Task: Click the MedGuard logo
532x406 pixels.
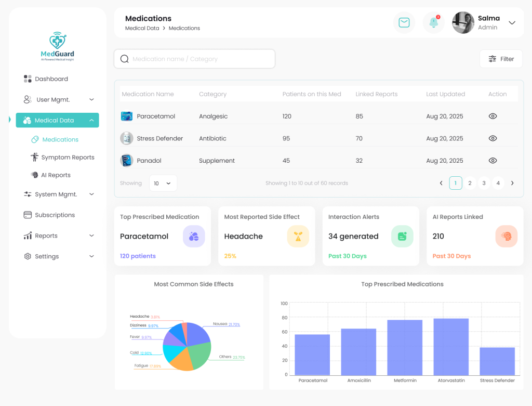Action: tap(57, 47)
